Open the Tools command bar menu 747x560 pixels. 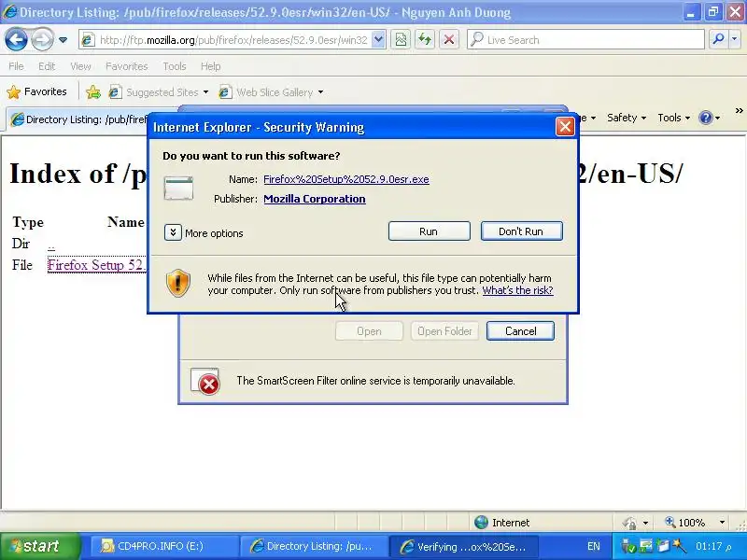pos(673,118)
